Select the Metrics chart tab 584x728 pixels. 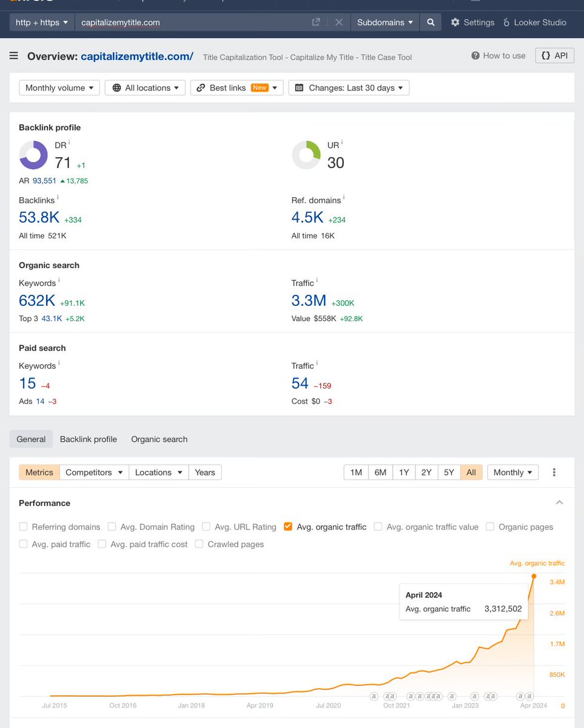point(39,472)
